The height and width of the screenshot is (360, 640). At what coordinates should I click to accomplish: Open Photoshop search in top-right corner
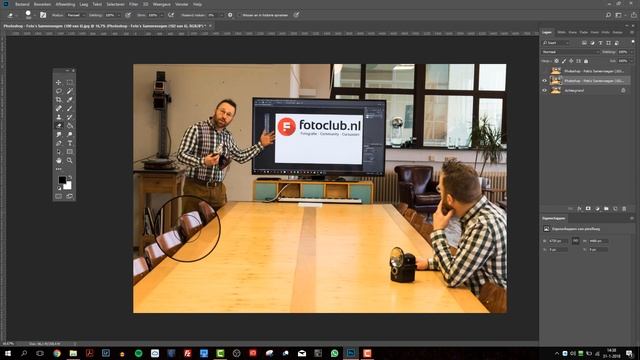coord(608,15)
